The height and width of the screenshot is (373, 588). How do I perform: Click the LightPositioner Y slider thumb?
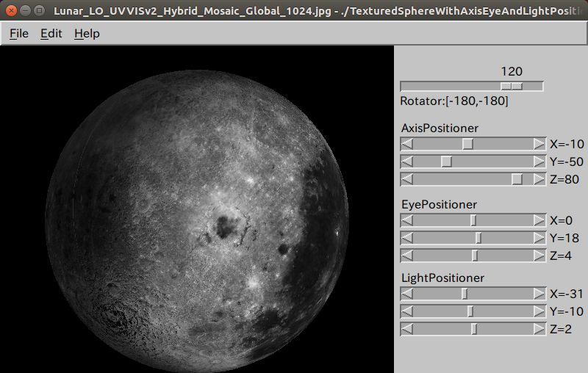pyautogui.click(x=470, y=311)
